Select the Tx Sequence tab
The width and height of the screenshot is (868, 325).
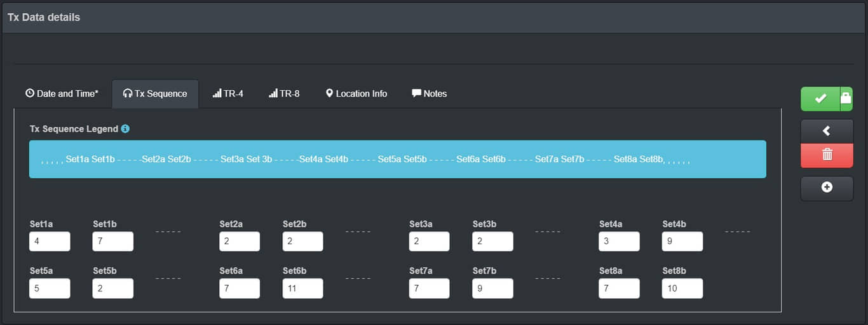pyautogui.click(x=155, y=93)
